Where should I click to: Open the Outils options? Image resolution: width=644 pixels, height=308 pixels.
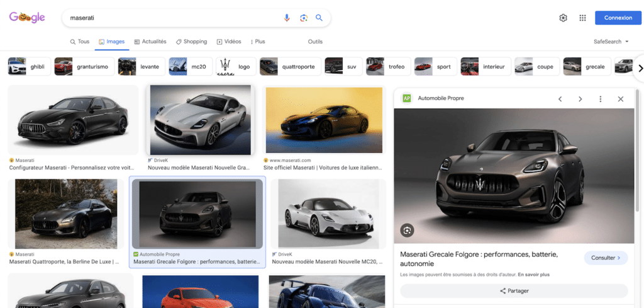click(x=315, y=42)
